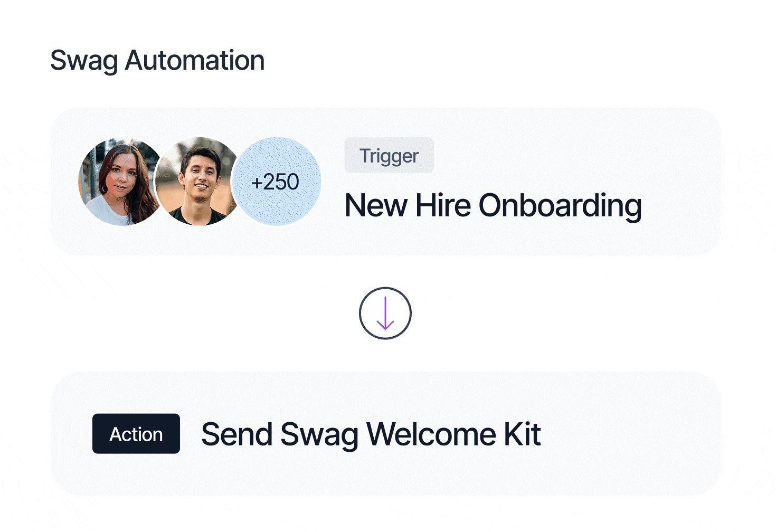Click the +250 additional members bubble
Screen dimensions: 776x532
click(x=276, y=182)
